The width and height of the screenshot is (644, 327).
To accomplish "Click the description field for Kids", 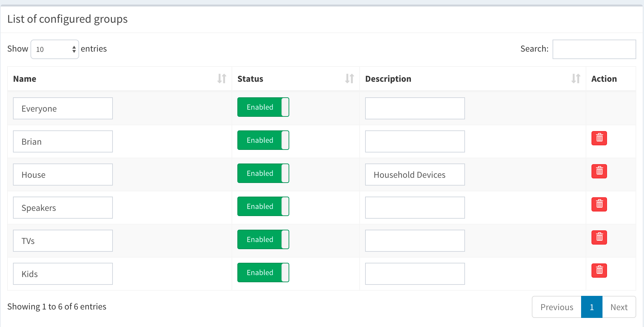I will click(415, 274).
